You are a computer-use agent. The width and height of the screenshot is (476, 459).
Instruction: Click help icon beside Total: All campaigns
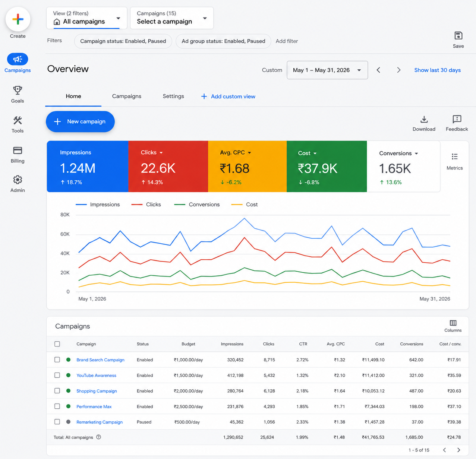(x=99, y=437)
